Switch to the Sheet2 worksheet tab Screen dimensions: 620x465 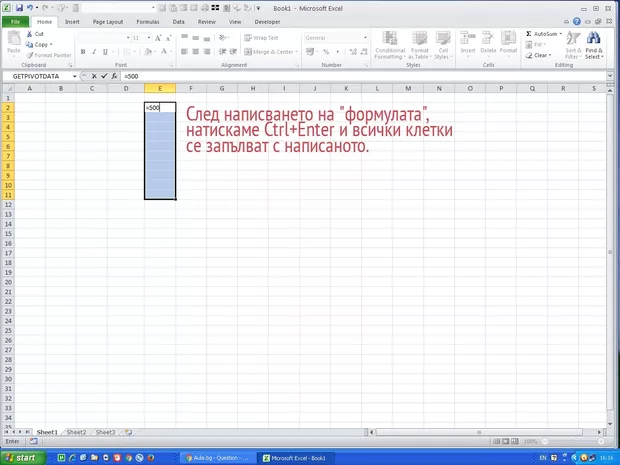click(75, 432)
